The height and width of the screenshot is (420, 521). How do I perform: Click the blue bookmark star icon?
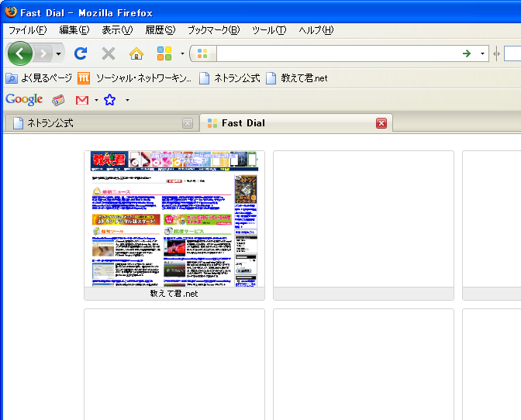pyautogui.click(x=109, y=100)
